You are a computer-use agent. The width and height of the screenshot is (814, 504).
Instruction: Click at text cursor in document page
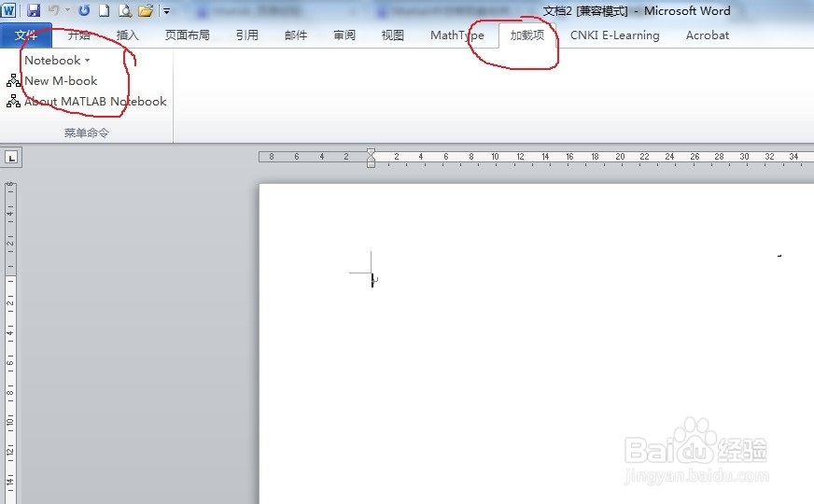click(x=372, y=280)
